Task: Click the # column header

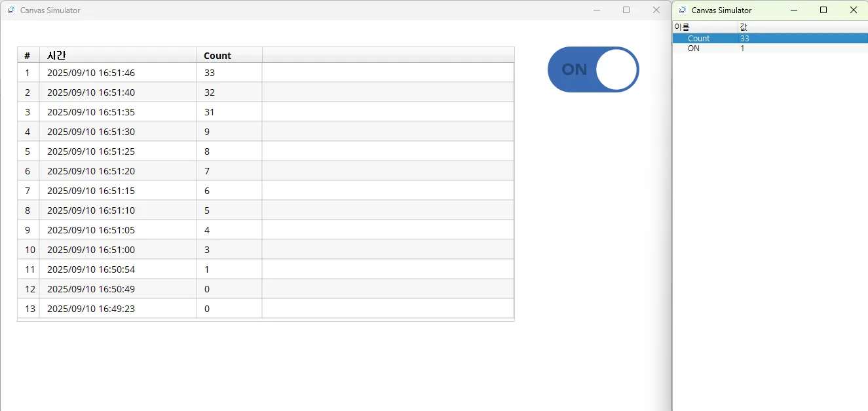Action: pos(28,56)
